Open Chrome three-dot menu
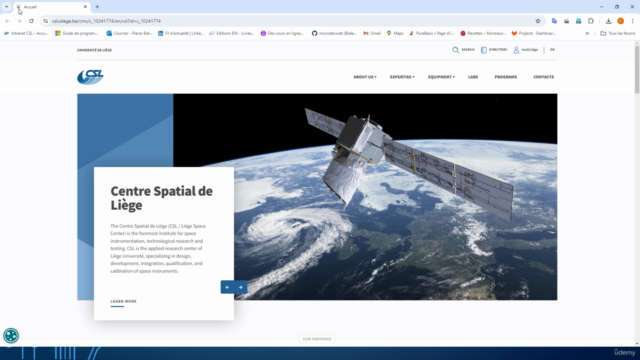The height and width of the screenshot is (360, 640). click(633, 21)
